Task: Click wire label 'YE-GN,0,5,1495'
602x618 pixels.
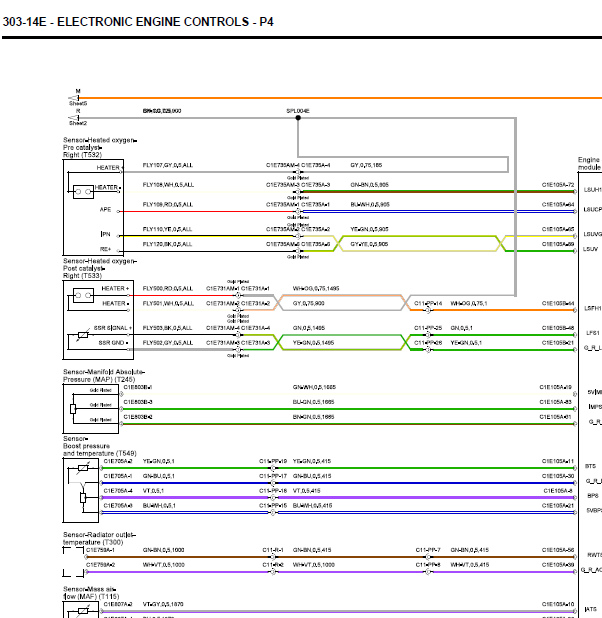Action: click(x=313, y=343)
